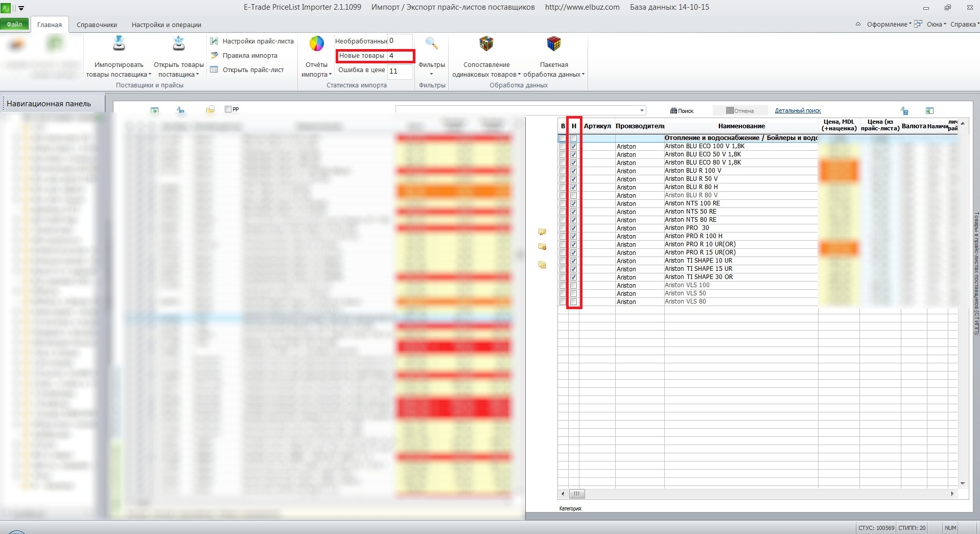Open the Справка dropdown menu
Screen dimensions: 980x534
pos(965,24)
